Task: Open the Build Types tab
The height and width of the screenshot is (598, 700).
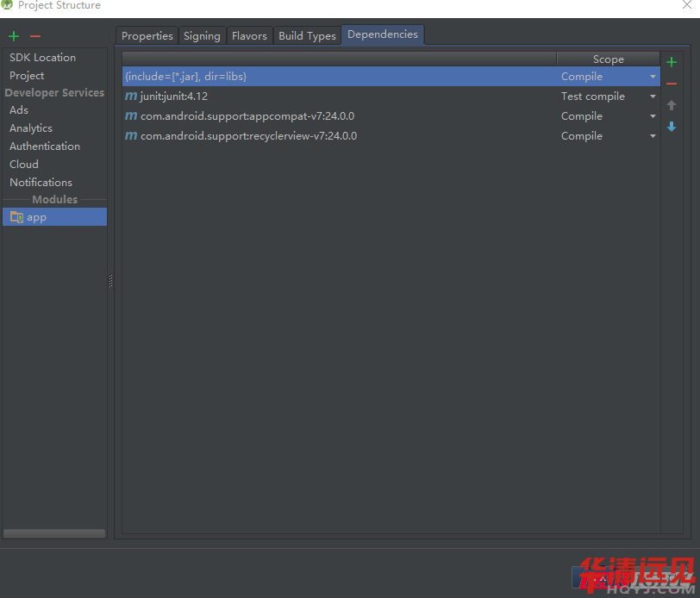Action: click(x=307, y=35)
